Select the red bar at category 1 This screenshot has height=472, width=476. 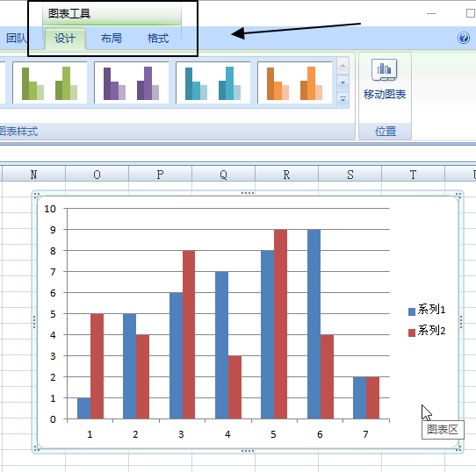(x=97, y=366)
